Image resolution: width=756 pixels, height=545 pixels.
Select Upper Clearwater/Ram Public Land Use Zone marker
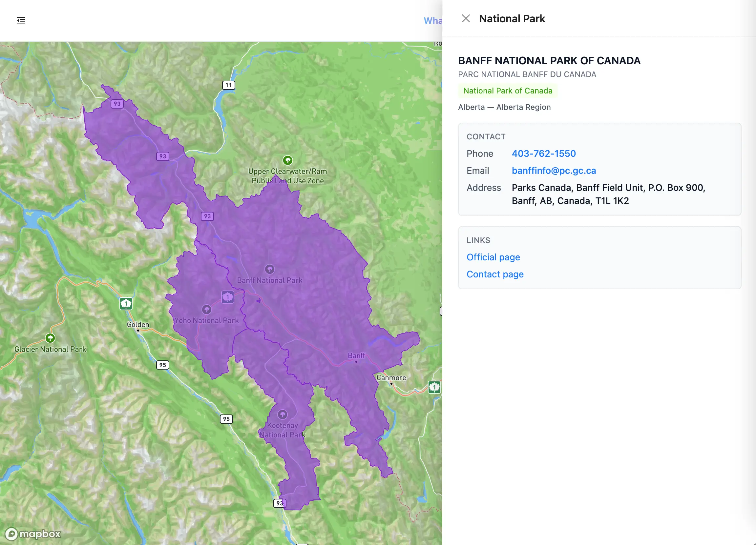288,161
